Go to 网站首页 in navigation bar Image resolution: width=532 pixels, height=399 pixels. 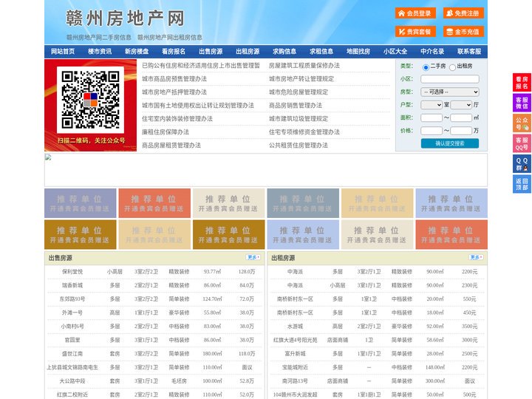pyautogui.click(x=63, y=52)
